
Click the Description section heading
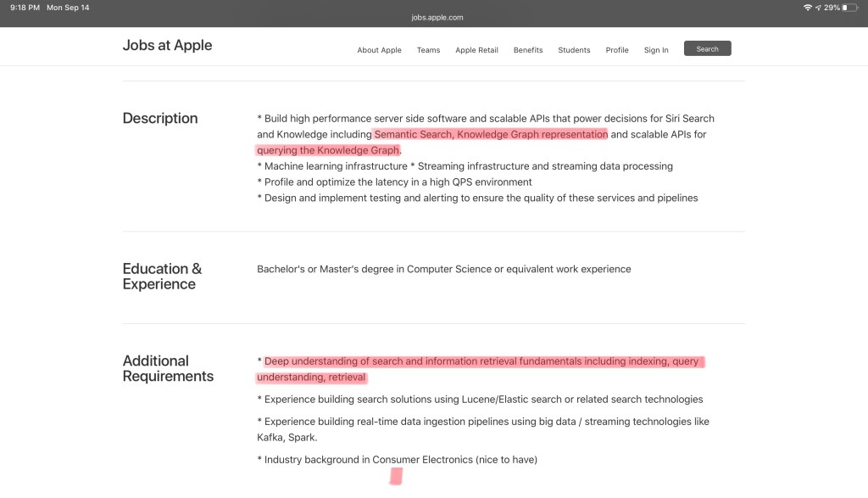coord(160,119)
